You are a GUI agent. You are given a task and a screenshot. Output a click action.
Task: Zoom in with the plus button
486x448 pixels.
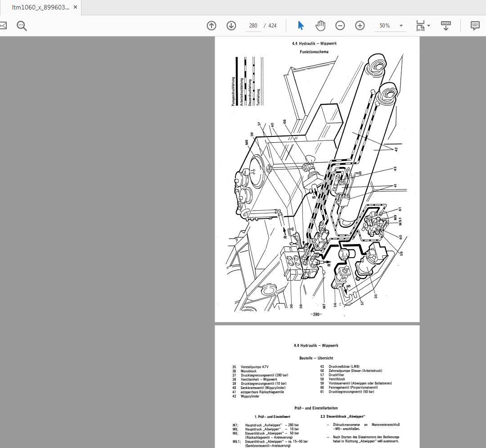[360, 25]
